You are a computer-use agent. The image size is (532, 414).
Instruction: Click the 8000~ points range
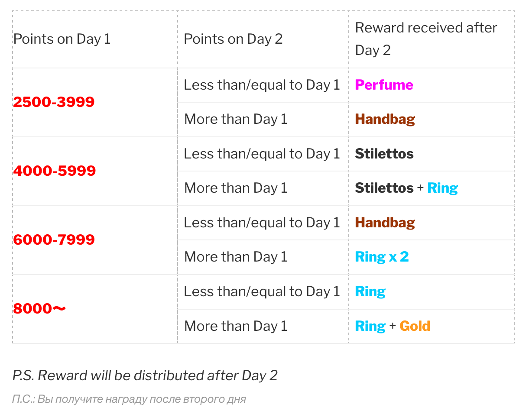(x=39, y=309)
